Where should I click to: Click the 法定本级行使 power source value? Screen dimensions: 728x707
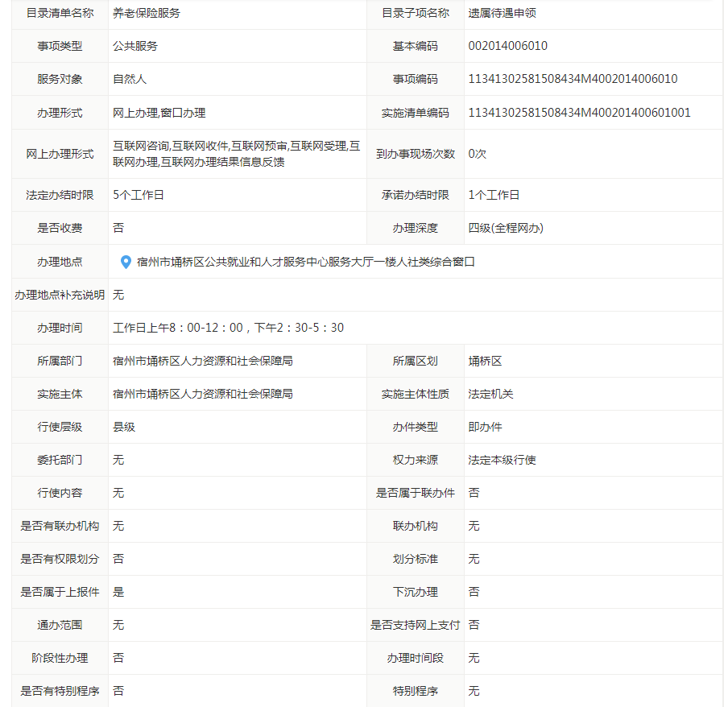[x=502, y=460]
